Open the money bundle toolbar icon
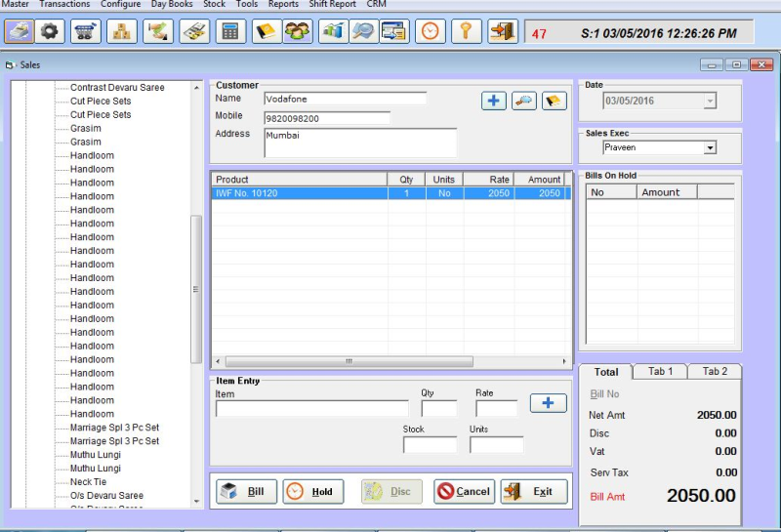This screenshot has height=532, width=781. [194, 32]
